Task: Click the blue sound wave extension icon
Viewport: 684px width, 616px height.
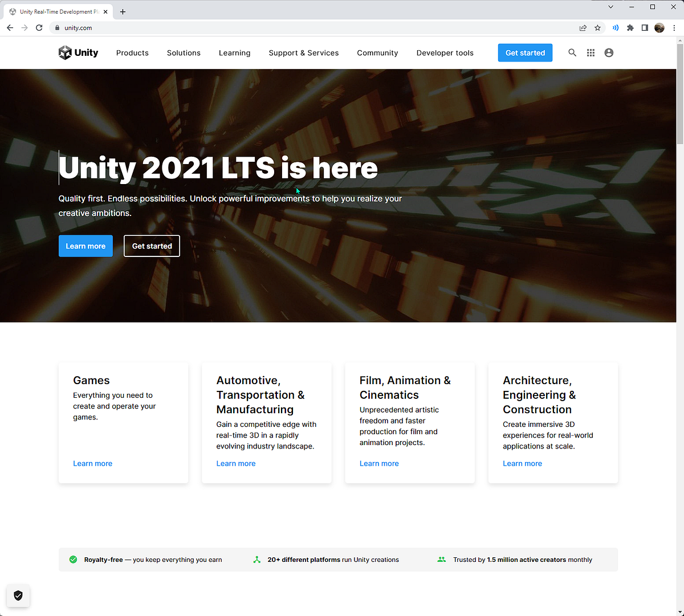Action: 615,27
